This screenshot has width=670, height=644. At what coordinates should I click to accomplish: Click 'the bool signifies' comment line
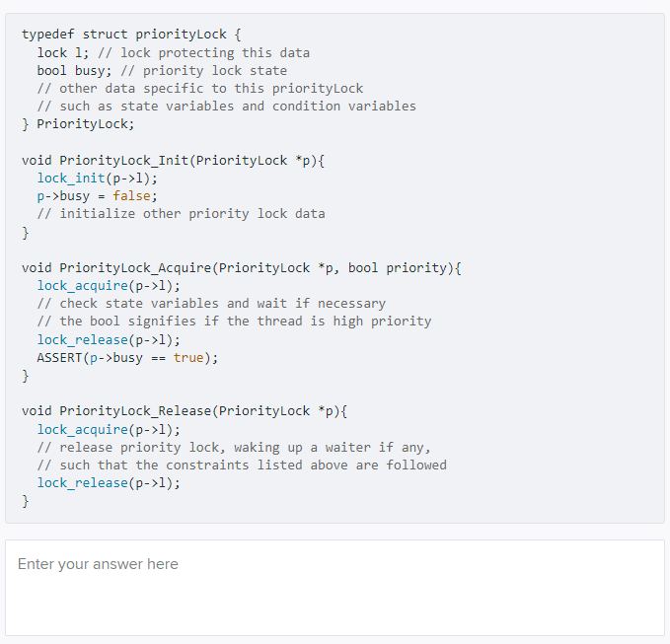point(234,322)
